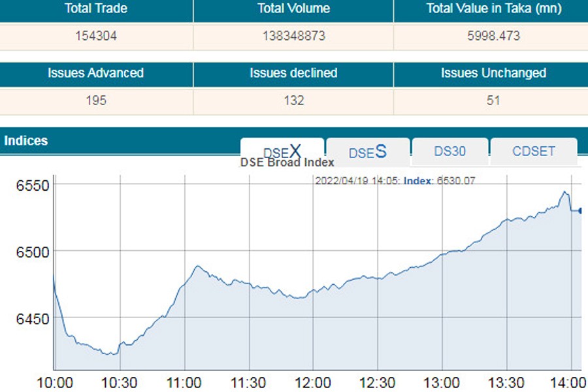The width and height of the screenshot is (588, 392).
Task: Click the Total Trade value 154304
Action: coord(95,37)
